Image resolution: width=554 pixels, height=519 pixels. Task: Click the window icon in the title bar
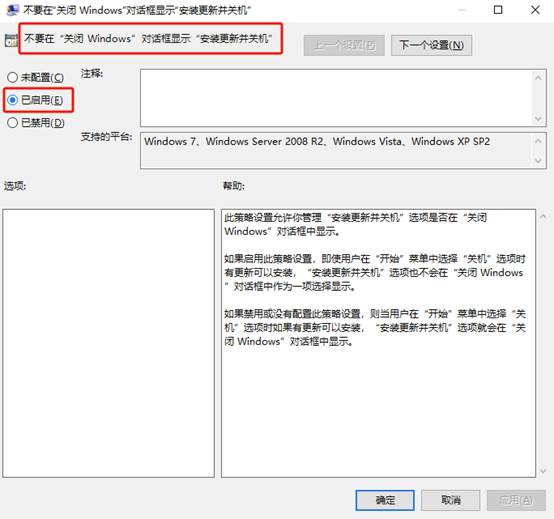12,10
